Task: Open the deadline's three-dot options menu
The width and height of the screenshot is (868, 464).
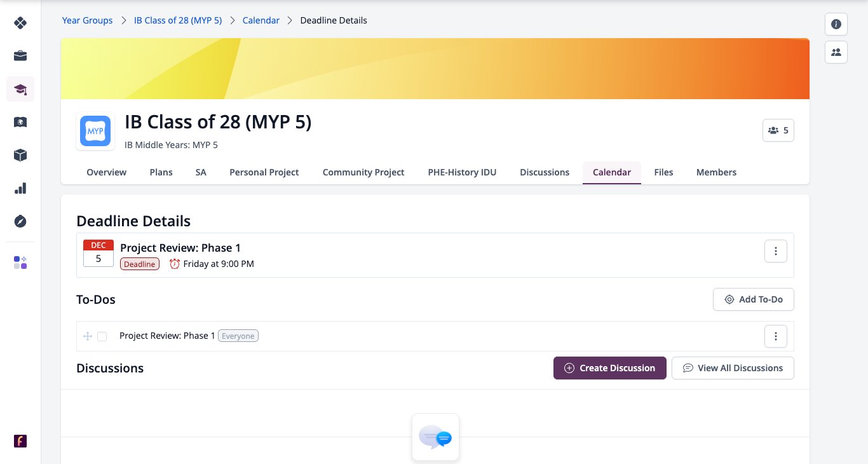Action: pyautogui.click(x=775, y=251)
